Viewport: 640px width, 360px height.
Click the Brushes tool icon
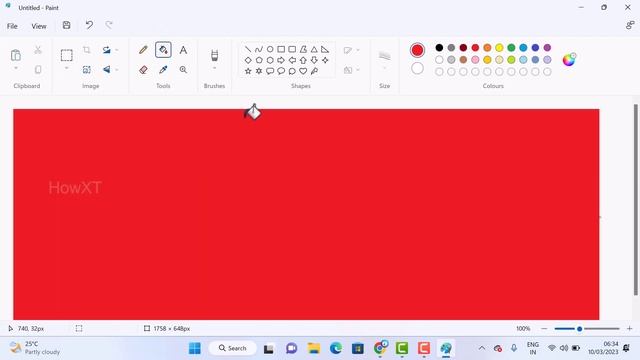click(x=214, y=55)
